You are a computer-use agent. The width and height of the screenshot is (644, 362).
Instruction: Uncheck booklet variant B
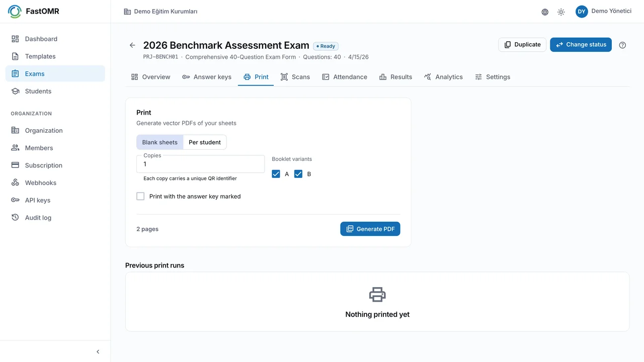click(298, 174)
